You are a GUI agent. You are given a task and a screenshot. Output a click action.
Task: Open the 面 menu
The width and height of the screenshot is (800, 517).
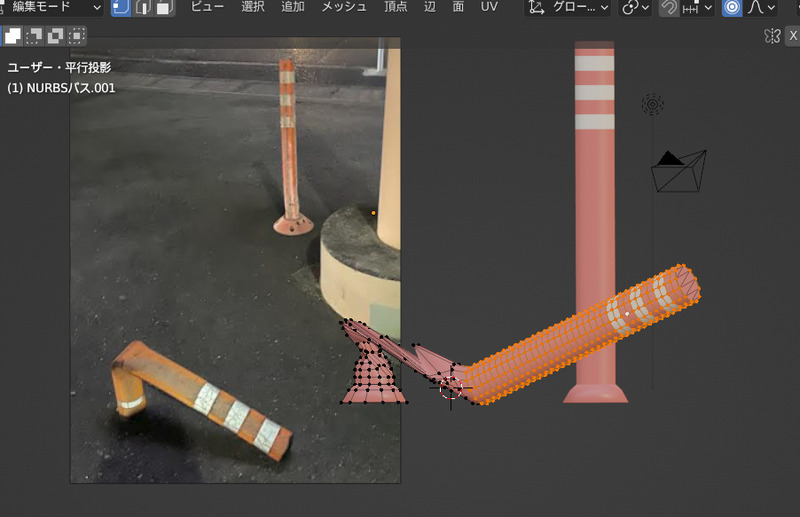click(458, 7)
